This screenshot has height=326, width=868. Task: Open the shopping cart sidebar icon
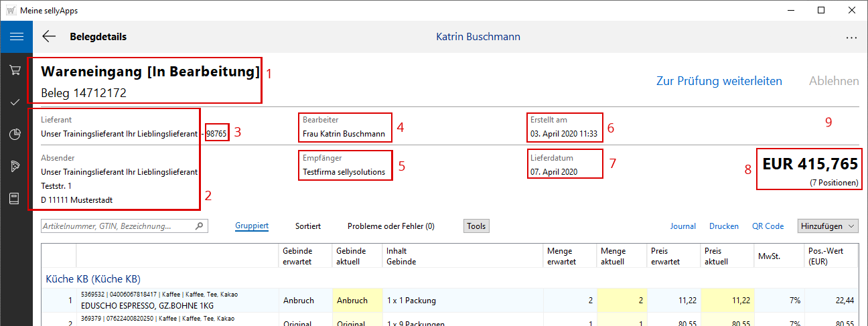16,70
